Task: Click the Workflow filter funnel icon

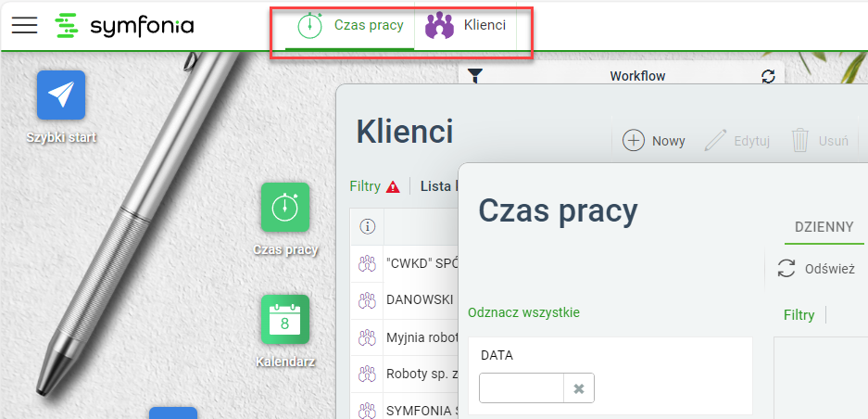Action: tap(474, 75)
